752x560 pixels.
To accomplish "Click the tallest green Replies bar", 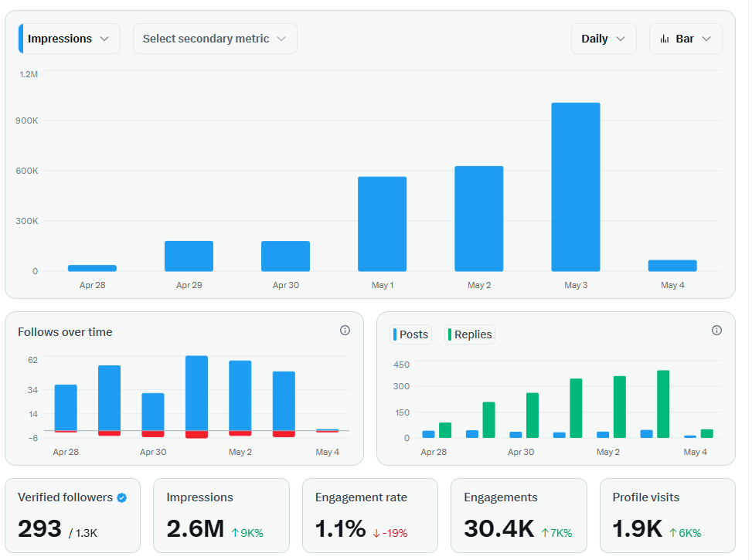I will click(x=663, y=404).
